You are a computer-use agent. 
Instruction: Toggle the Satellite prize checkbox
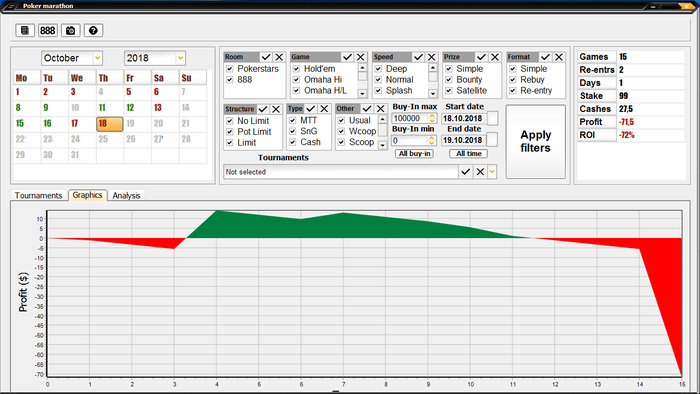pyautogui.click(x=449, y=91)
